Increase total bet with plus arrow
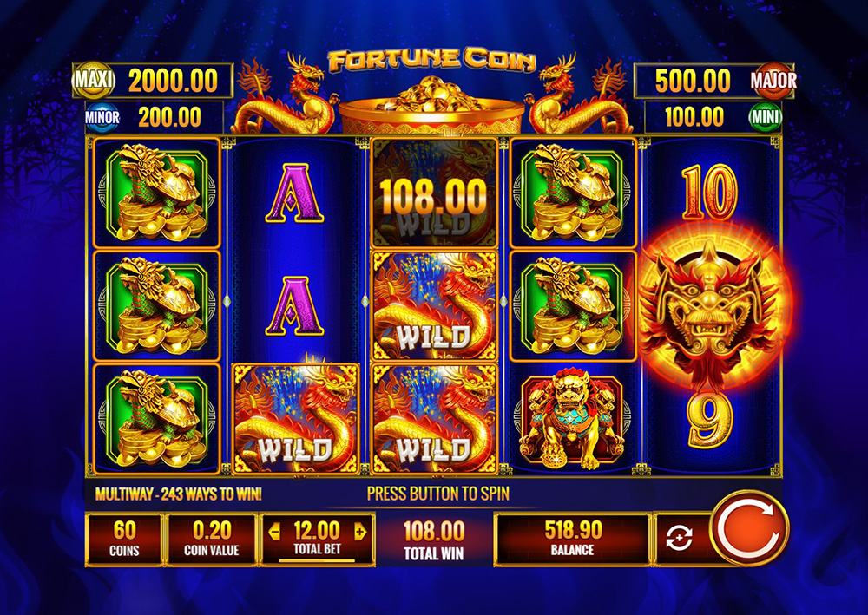 360,532
